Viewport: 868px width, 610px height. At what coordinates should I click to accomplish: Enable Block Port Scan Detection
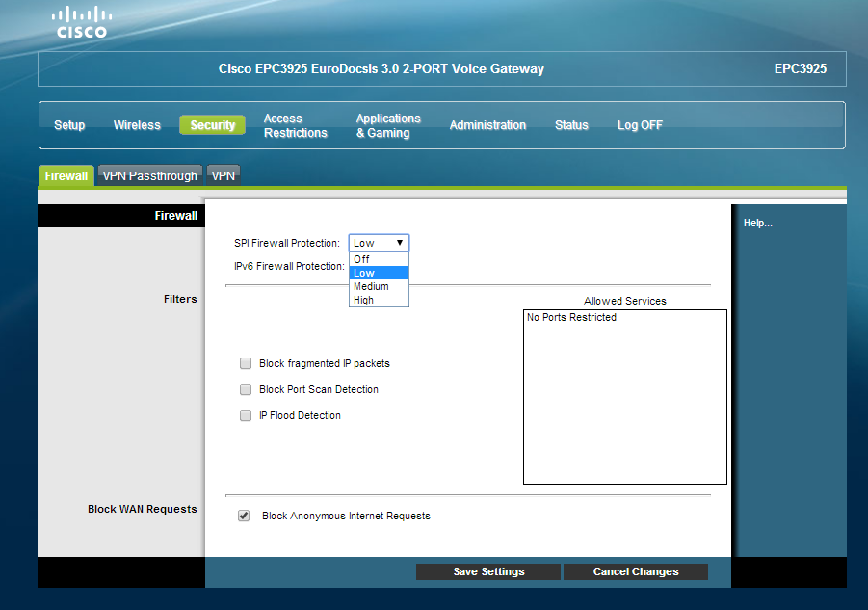click(x=246, y=389)
